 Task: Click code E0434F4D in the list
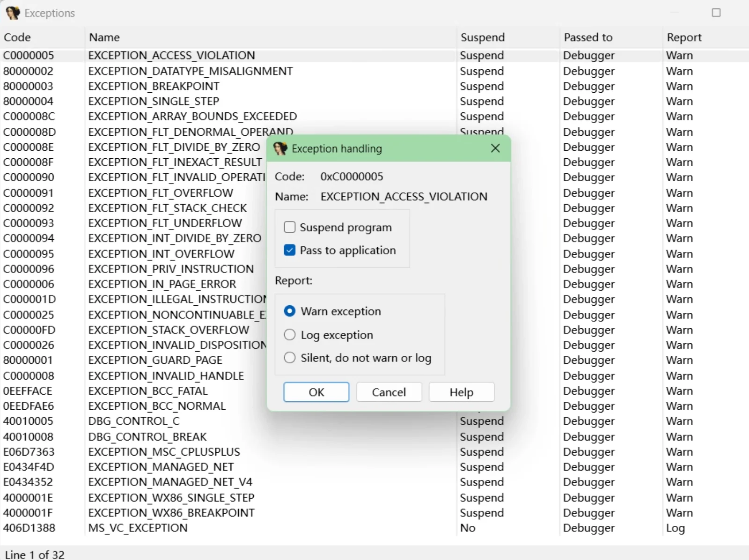pyautogui.click(x=29, y=467)
